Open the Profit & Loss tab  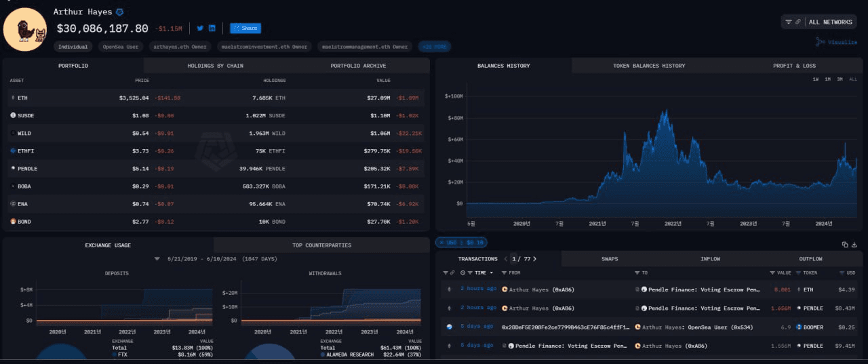point(794,66)
